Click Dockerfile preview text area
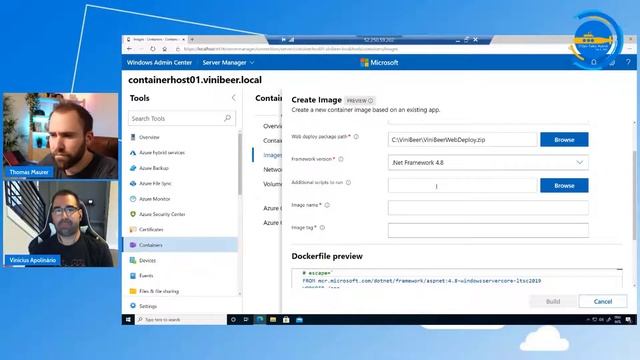This screenshot has height=360, width=640. [457, 279]
